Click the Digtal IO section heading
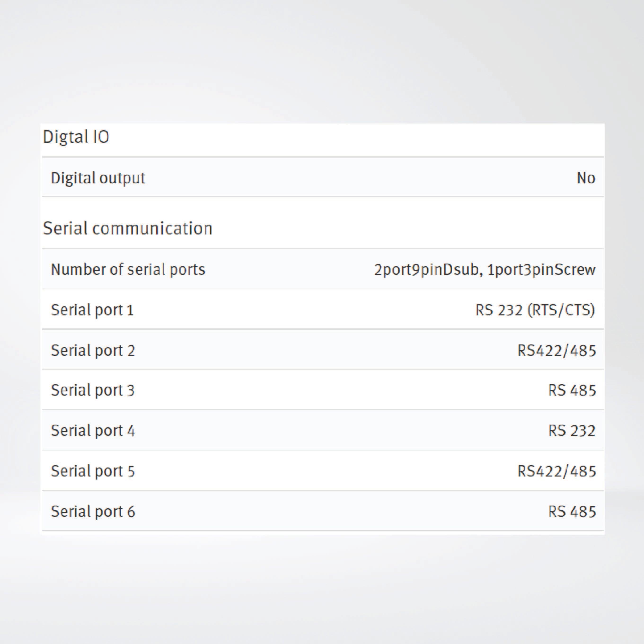This screenshot has width=644, height=644. [76, 137]
